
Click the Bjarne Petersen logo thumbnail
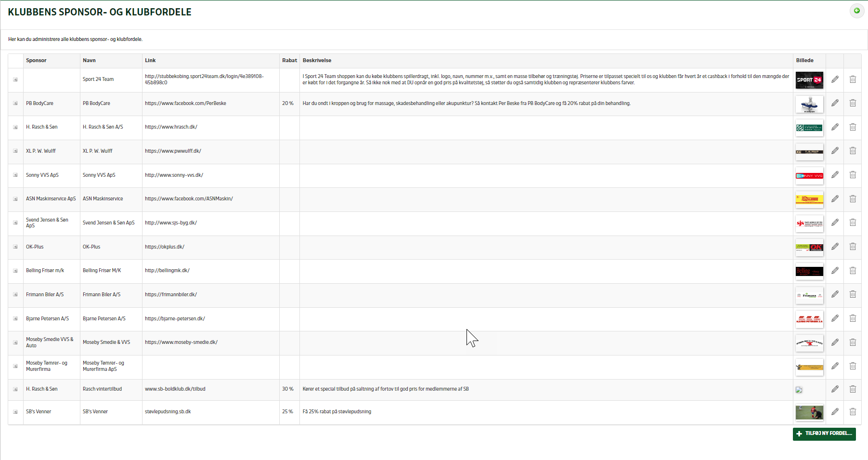click(x=809, y=319)
